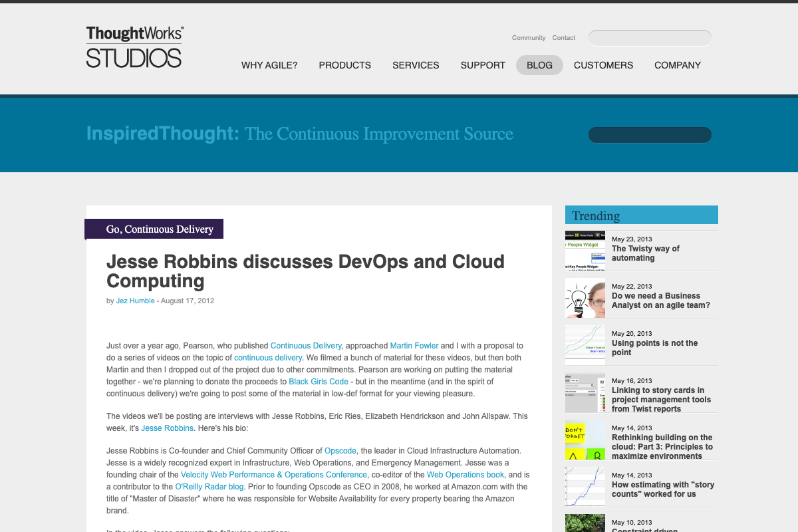Click the graph thumbnail beside 'How estimating with story counts' post

point(585,486)
